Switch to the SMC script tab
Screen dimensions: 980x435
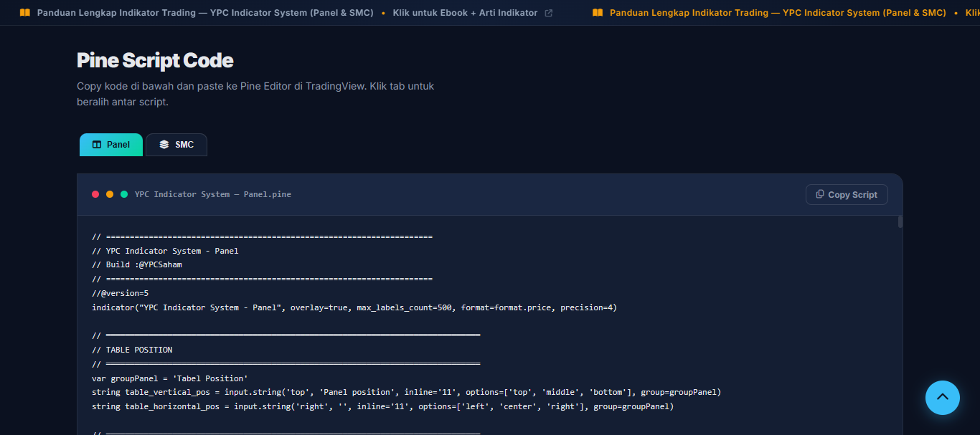tap(176, 145)
